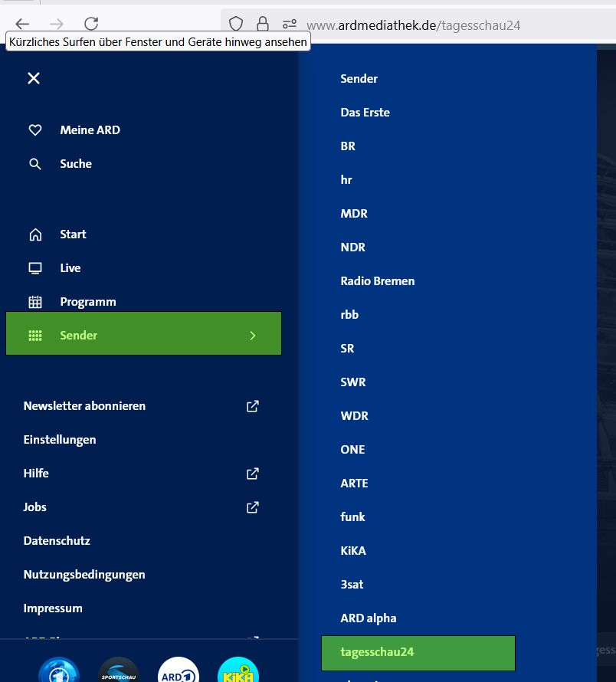The image size is (616, 682).
Task: Open the ARD round logo at bottom
Action: [179, 670]
